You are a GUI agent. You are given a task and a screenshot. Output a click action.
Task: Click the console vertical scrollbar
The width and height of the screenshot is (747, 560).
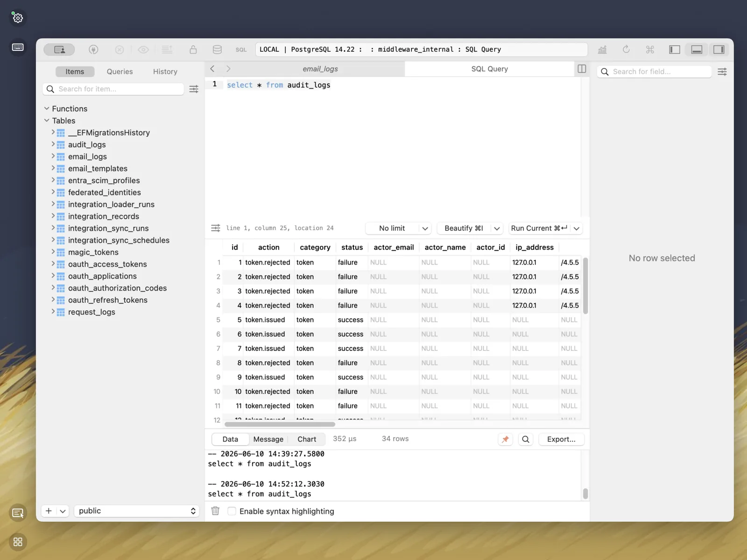pos(585,493)
